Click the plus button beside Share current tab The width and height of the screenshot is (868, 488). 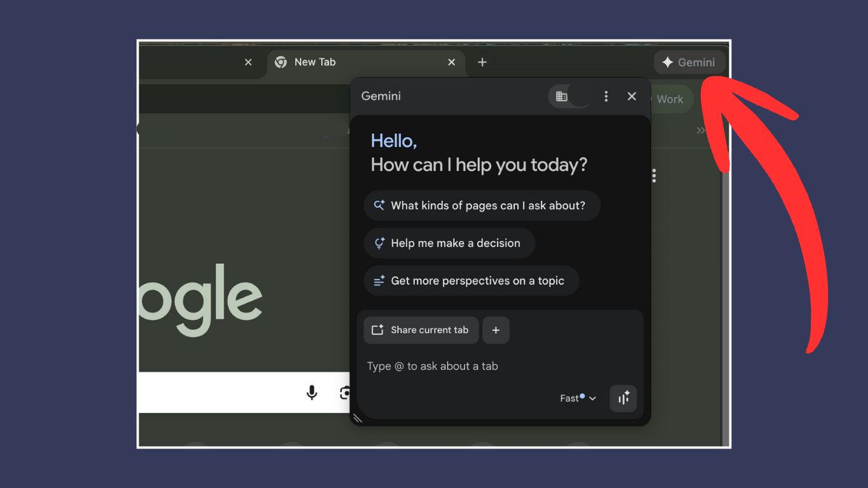click(x=496, y=330)
